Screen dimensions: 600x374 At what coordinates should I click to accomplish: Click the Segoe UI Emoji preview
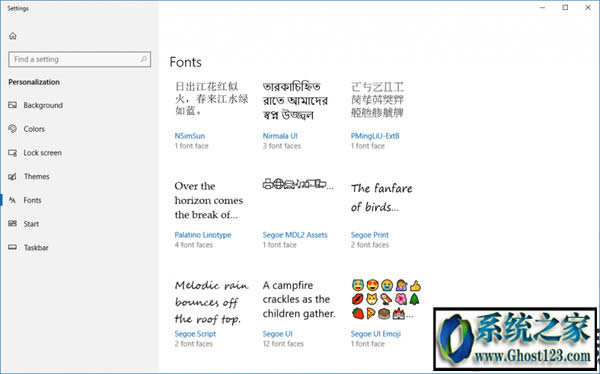[x=386, y=299]
